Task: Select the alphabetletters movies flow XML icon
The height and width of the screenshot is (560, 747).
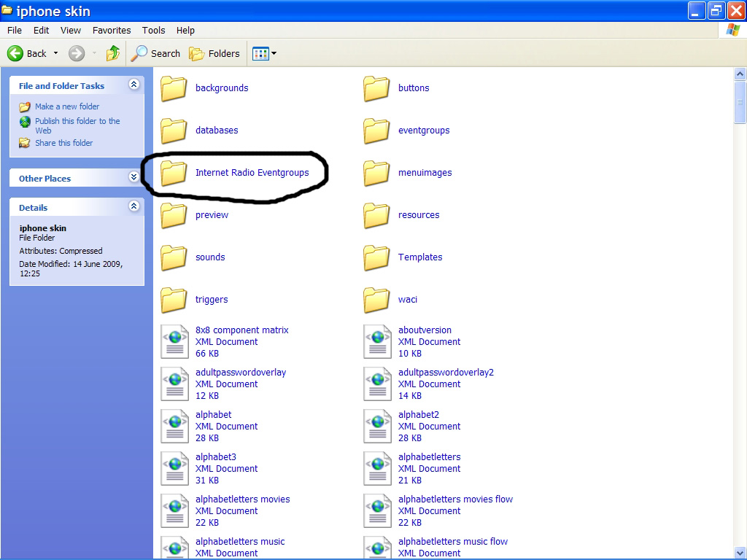Action: (x=377, y=511)
